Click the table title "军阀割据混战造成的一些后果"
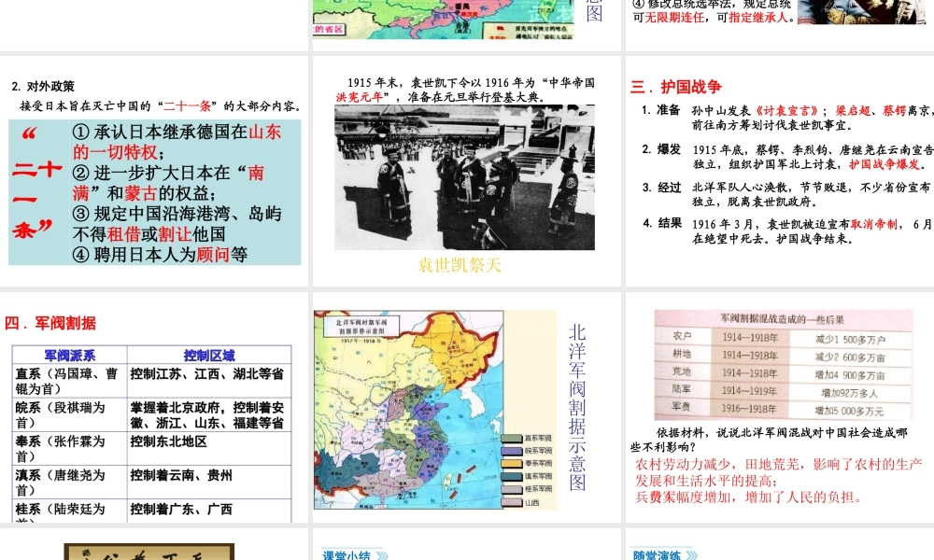This screenshot has width=934, height=560. click(782, 319)
